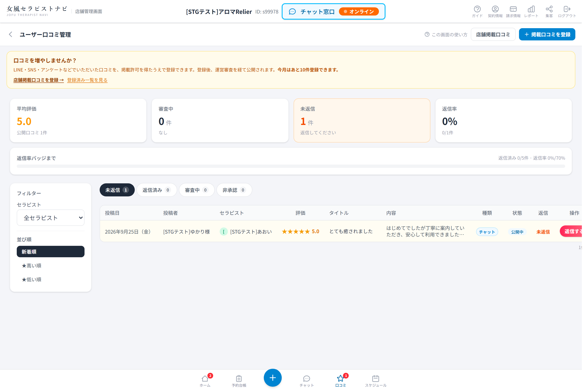
Task: Open the チャット窓口 chat window button
Action: point(337,11)
